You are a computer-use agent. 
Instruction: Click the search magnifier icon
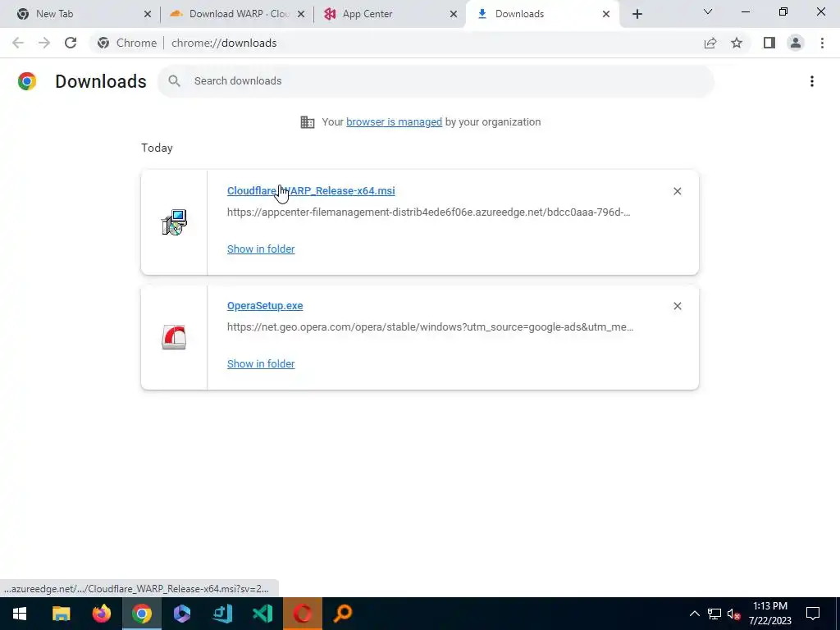[x=174, y=81]
